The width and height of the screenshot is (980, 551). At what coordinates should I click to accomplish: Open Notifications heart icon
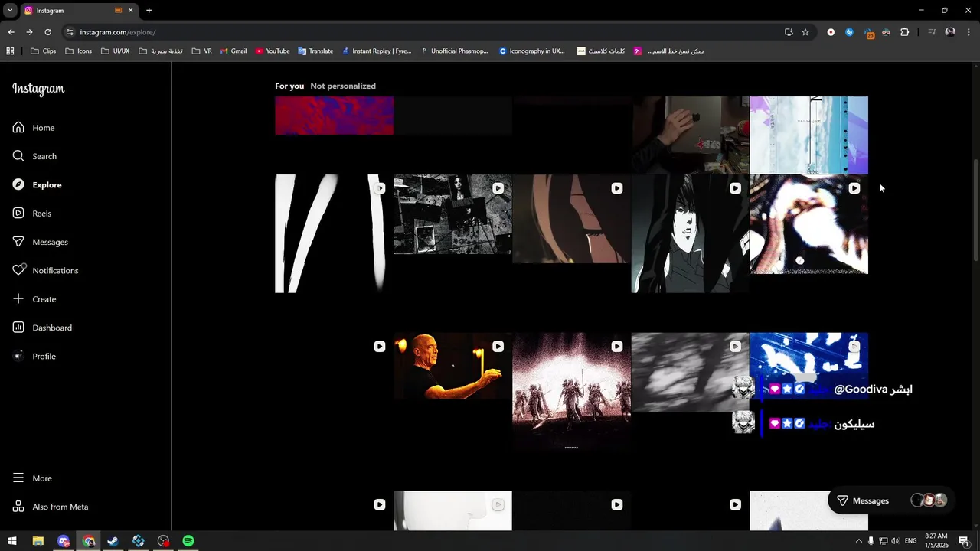click(x=18, y=270)
